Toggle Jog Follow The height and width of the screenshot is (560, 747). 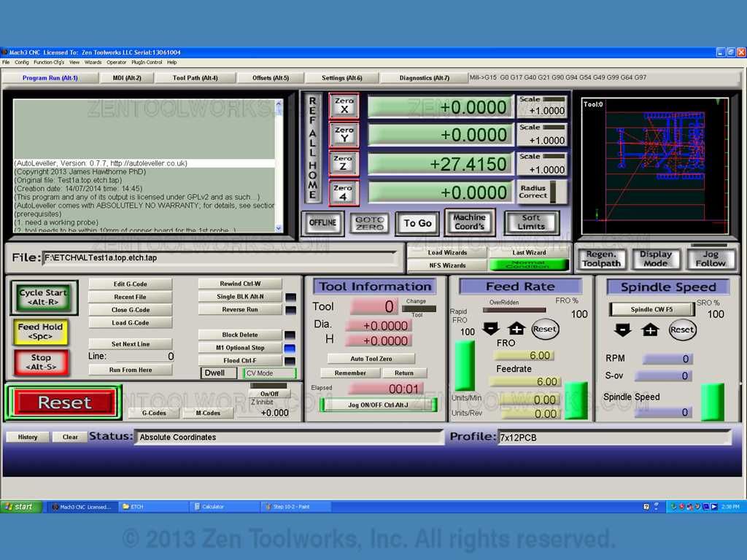click(711, 259)
